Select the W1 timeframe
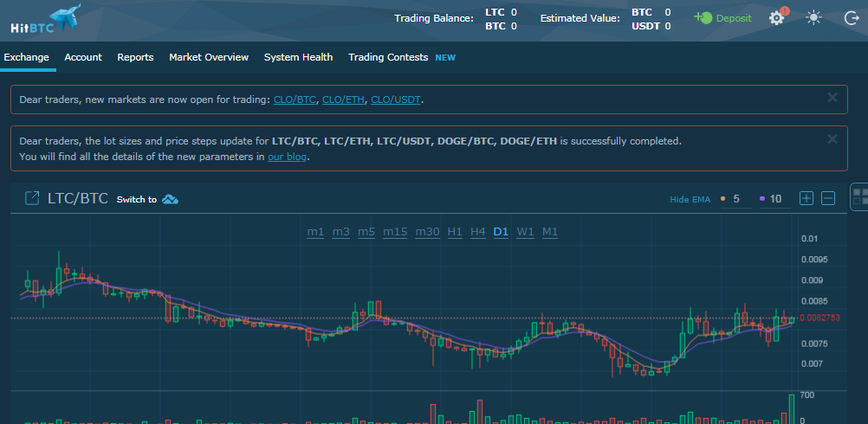The height and width of the screenshot is (424, 868). pos(525,232)
